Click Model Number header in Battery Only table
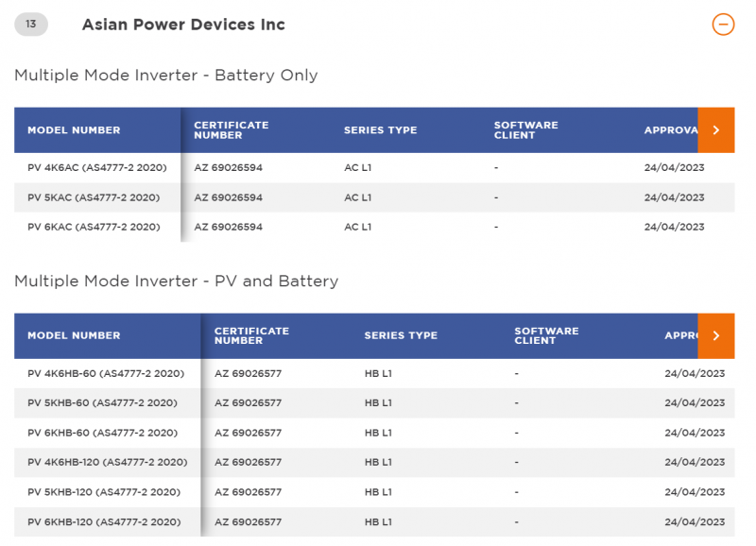756x546 pixels. (74, 130)
